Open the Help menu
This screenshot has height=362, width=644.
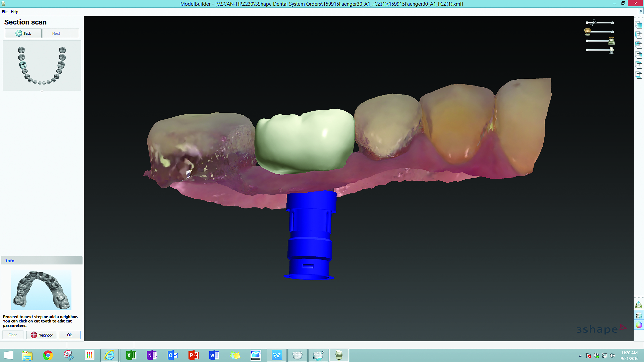click(14, 12)
